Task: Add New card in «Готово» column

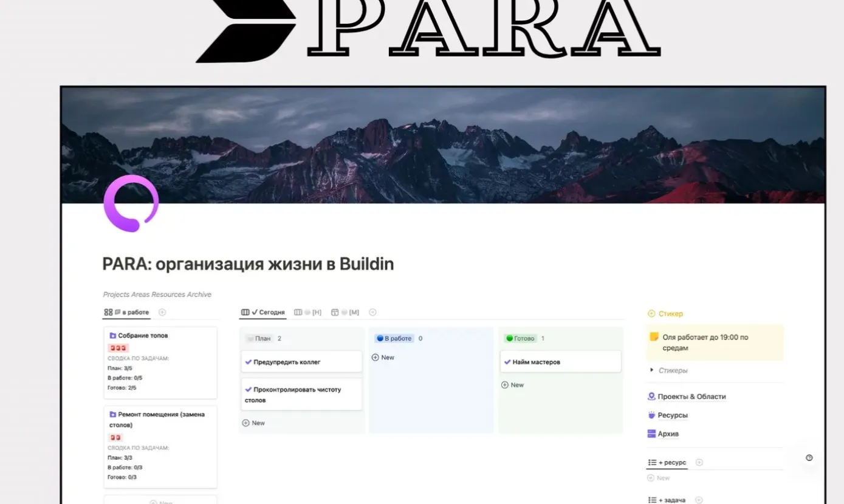Action: coord(512,385)
